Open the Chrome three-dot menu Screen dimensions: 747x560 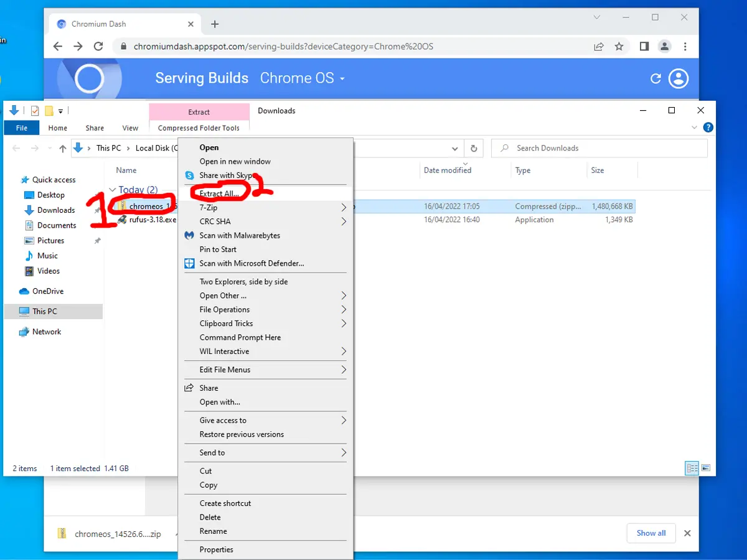pyautogui.click(x=685, y=47)
